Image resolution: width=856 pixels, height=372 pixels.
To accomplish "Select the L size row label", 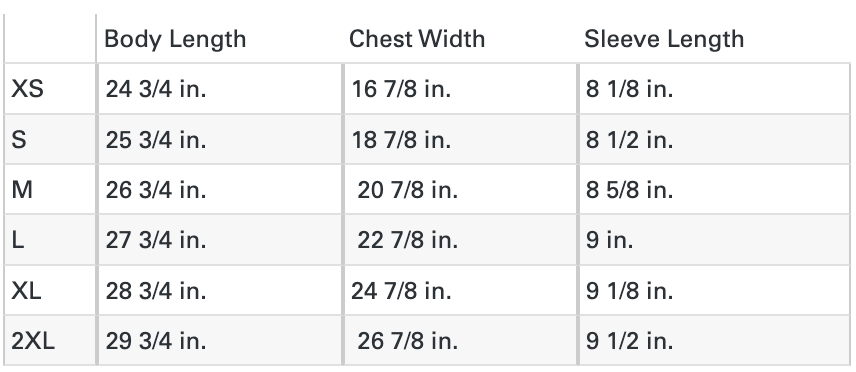I will tap(17, 240).
